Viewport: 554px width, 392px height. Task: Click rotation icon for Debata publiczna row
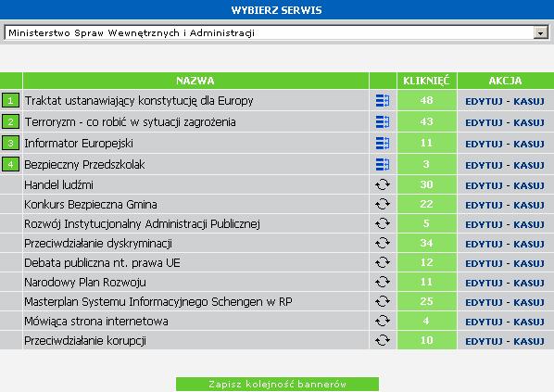click(383, 262)
